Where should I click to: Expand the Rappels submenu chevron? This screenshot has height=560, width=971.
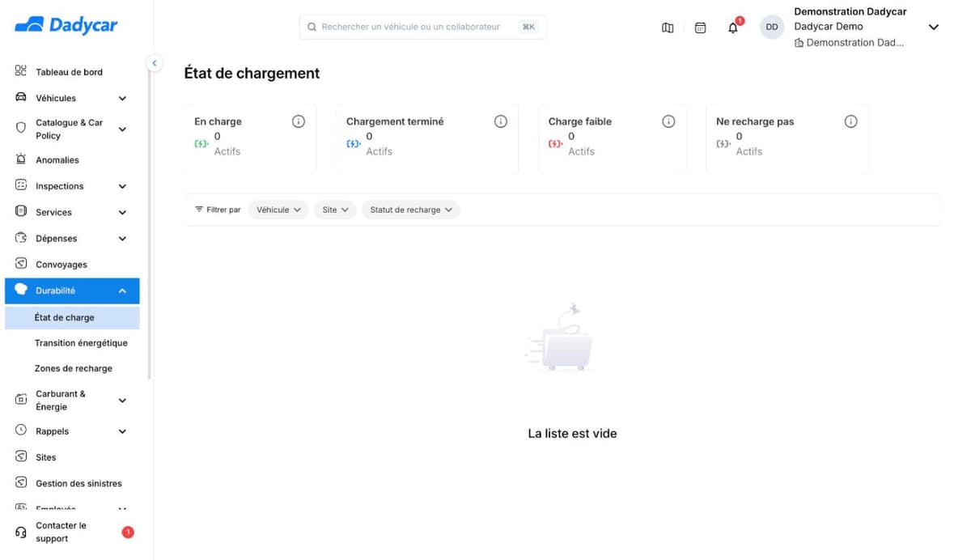(122, 432)
